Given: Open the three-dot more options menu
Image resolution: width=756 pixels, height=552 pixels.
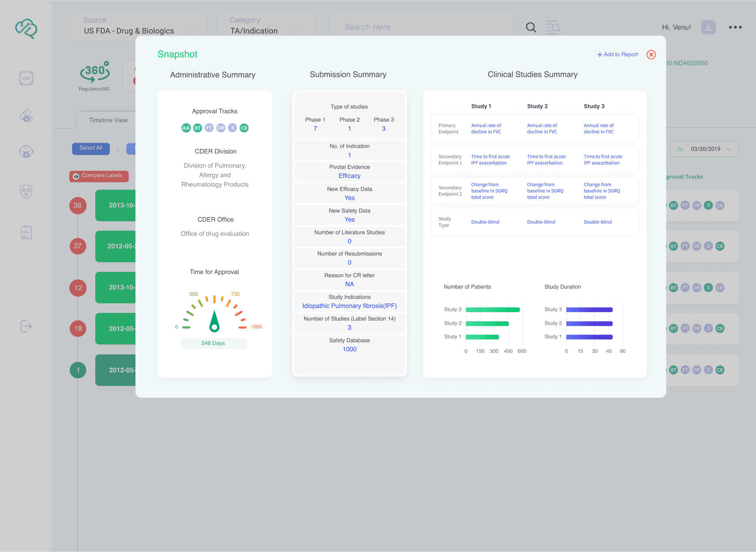Looking at the screenshot, I should pos(735,27).
